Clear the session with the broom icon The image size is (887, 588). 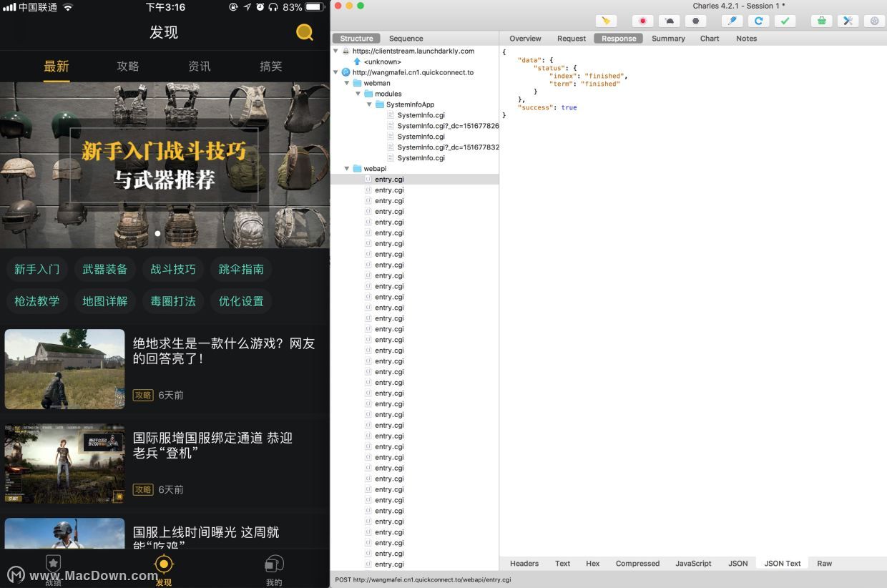coord(606,21)
